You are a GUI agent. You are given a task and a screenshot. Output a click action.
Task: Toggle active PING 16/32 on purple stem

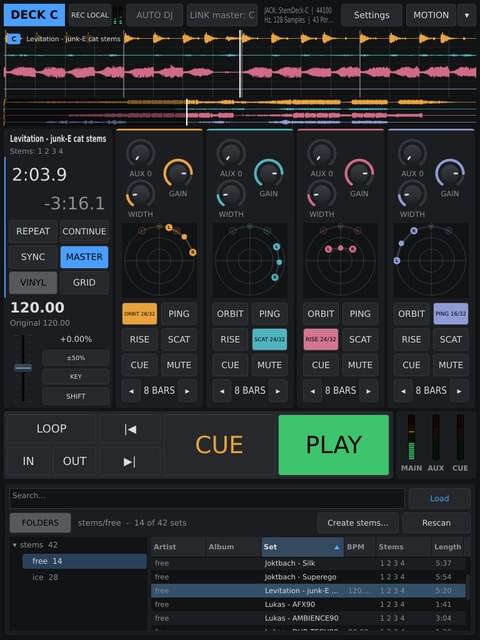[x=451, y=314]
